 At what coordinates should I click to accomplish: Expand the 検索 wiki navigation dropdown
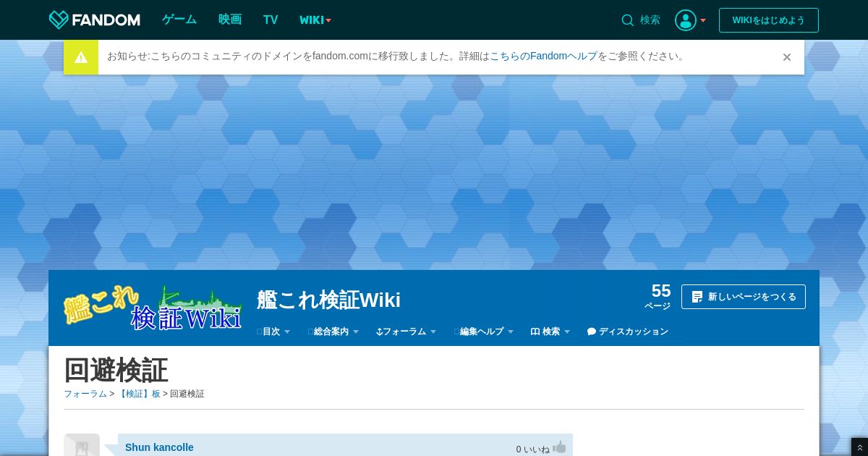pyautogui.click(x=550, y=332)
